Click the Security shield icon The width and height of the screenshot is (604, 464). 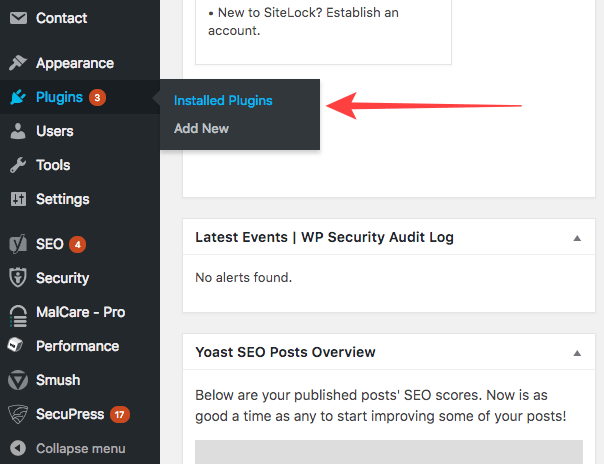click(17, 278)
